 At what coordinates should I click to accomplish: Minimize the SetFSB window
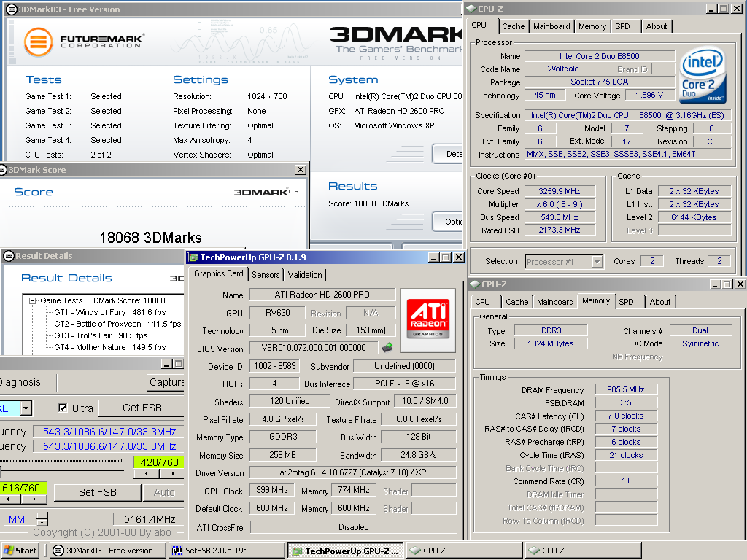coord(167,364)
